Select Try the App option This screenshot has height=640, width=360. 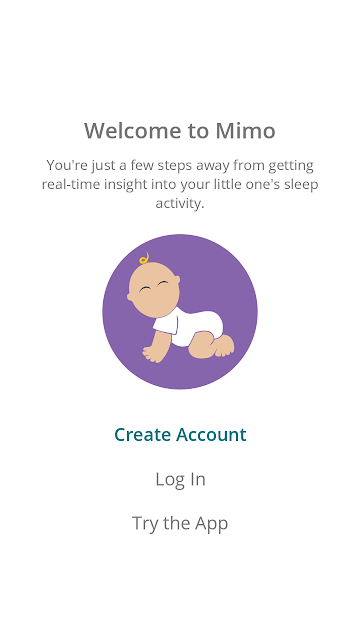180,524
